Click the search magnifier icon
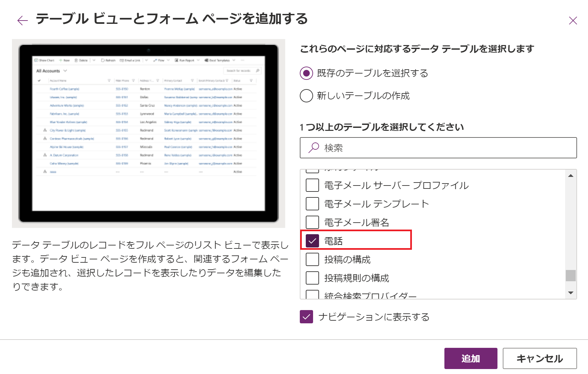This screenshot has width=588, height=374. 313,148
